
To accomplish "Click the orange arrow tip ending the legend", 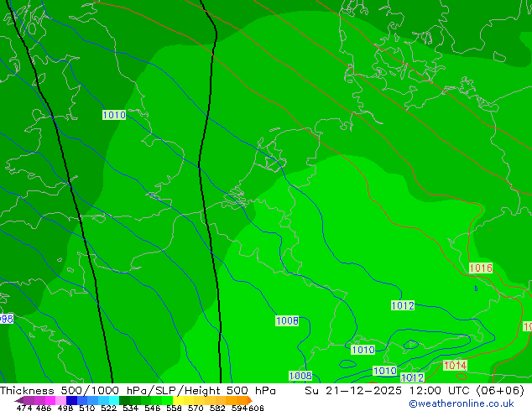I will coord(250,400).
